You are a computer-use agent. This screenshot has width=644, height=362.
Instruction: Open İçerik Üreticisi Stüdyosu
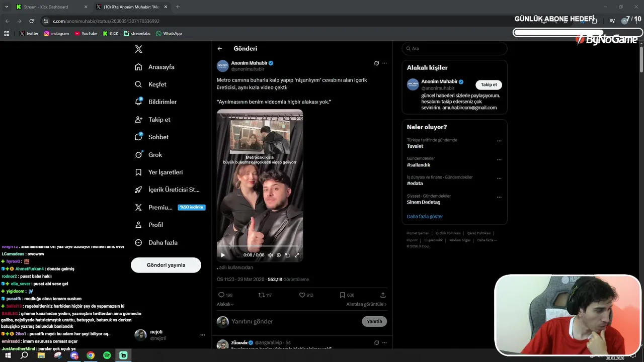coord(168,190)
